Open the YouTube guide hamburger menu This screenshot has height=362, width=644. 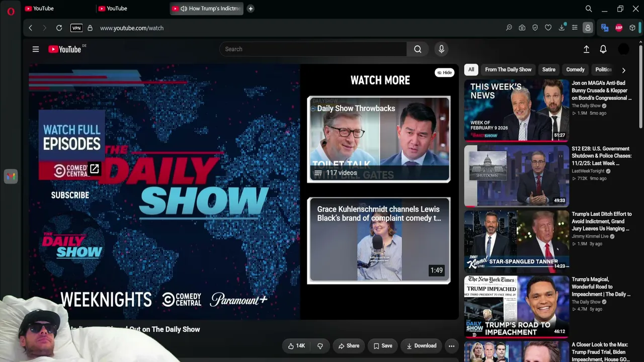tap(36, 49)
